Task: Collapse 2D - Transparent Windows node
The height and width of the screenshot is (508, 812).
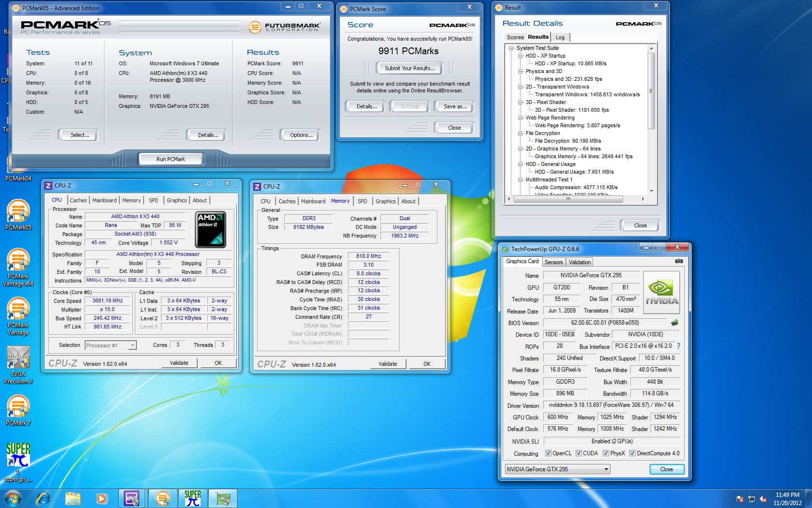Action: pyautogui.click(x=521, y=87)
